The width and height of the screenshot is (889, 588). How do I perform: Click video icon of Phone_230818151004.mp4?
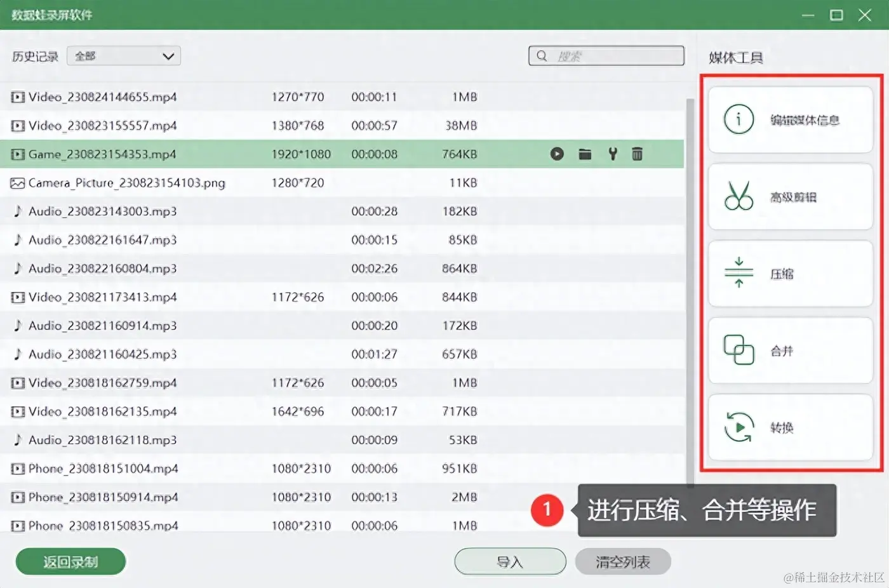[18, 469]
